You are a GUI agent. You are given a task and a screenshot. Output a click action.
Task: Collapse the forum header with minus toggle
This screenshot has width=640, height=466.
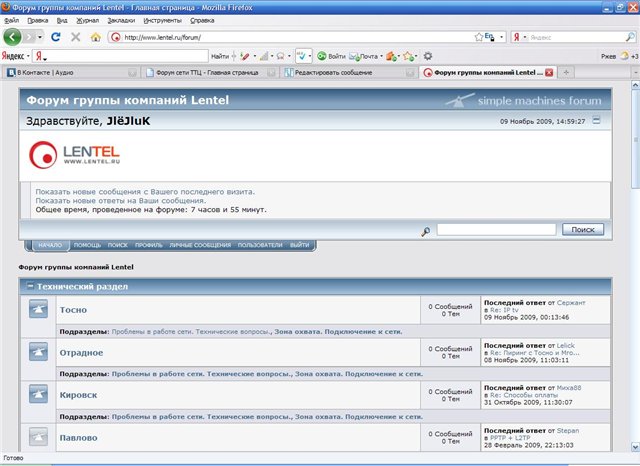(x=596, y=120)
